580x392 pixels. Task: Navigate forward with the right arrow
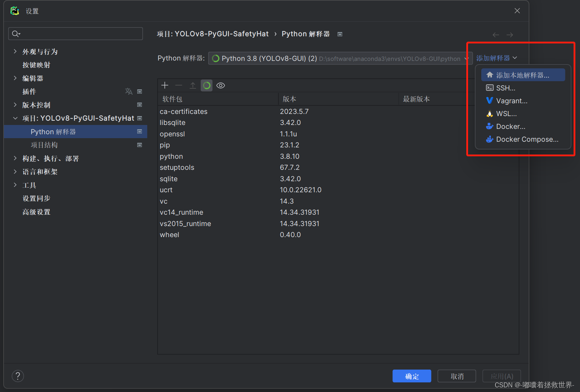click(510, 35)
